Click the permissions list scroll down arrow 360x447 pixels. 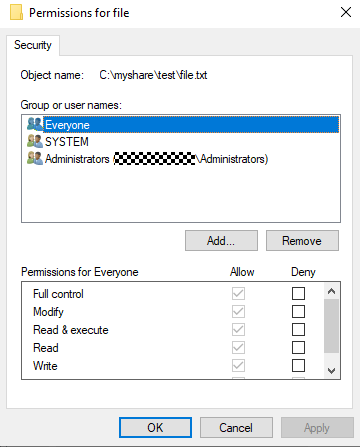[331, 370]
